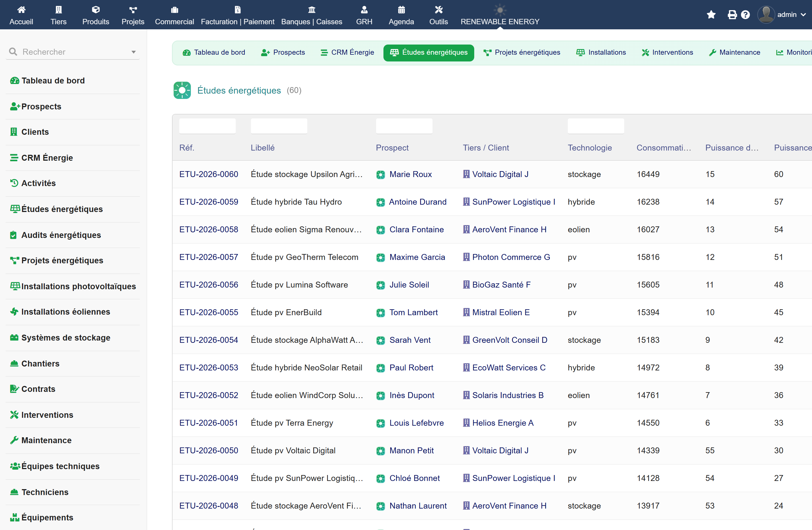
Task: Open study ETU-2026-0060
Action: (x=209, y=174)
